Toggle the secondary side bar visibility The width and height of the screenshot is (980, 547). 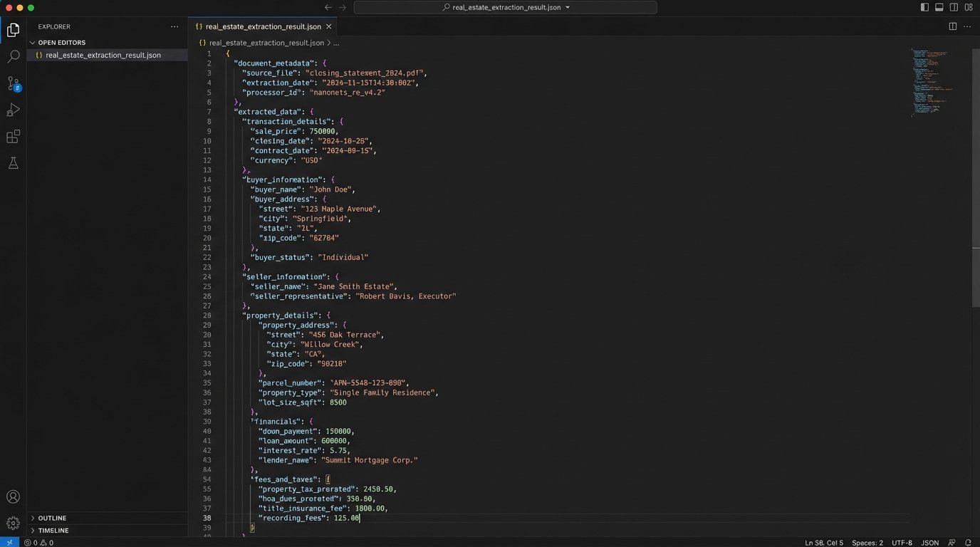tap(954, 7)
